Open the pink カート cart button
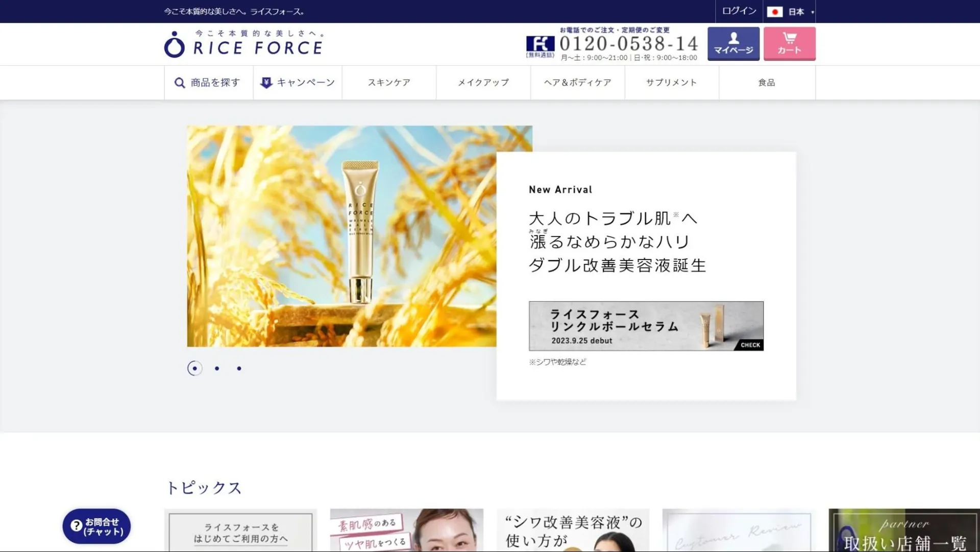This screenshot has height=552, width=980. [789, 44]
